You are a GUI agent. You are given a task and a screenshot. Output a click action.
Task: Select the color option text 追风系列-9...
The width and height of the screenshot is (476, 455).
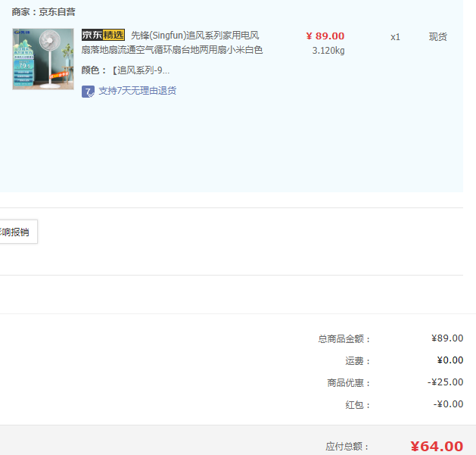click(x=143, y=70)
